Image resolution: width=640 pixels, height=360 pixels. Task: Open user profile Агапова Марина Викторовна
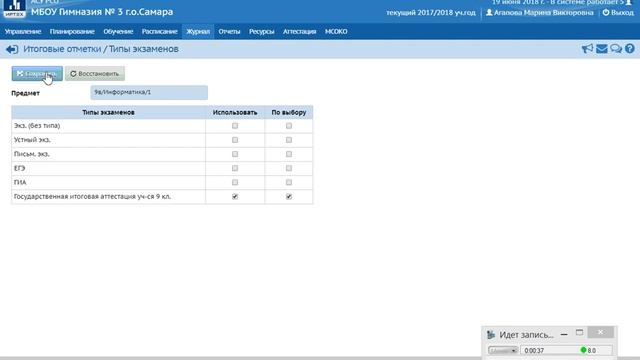(540, 13)
